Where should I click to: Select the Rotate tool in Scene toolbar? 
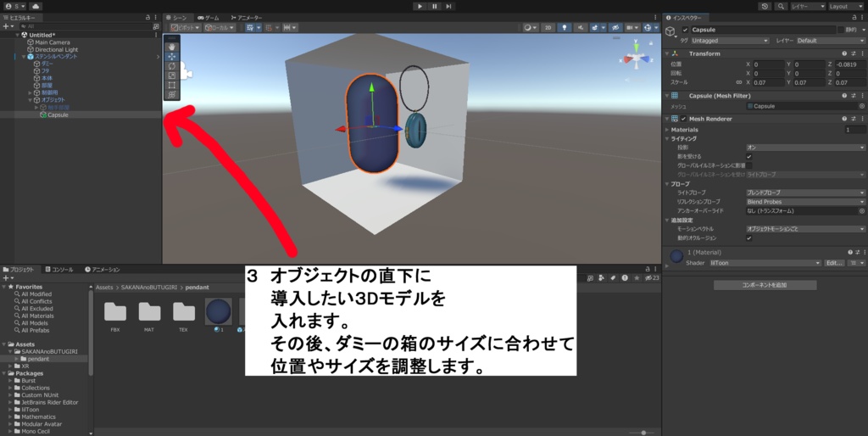[171, 66]
